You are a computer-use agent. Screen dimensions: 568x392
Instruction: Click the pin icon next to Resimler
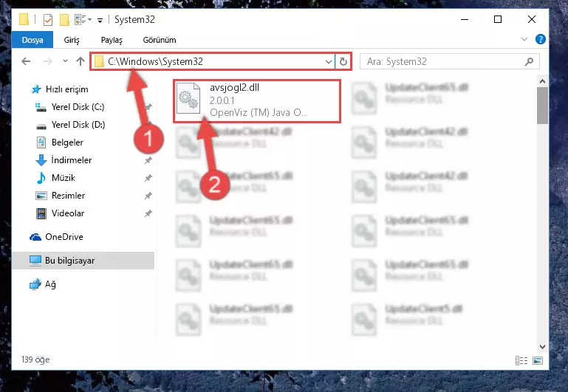[148, 196]
